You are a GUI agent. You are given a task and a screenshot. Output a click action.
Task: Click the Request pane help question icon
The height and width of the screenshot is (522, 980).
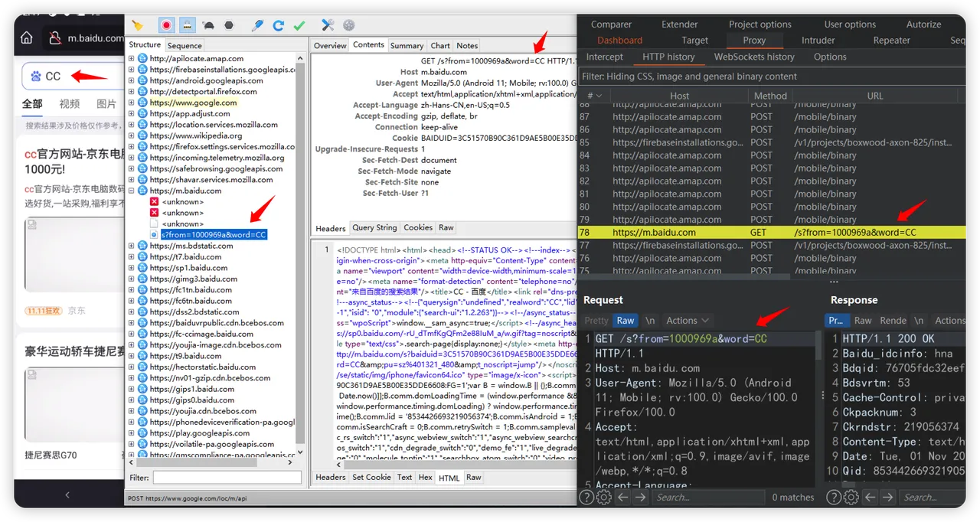point(586,498)
